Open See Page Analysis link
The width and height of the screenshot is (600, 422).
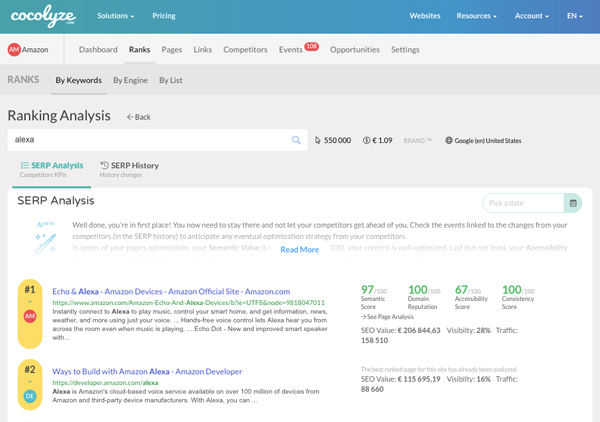(x=387, y=317)
